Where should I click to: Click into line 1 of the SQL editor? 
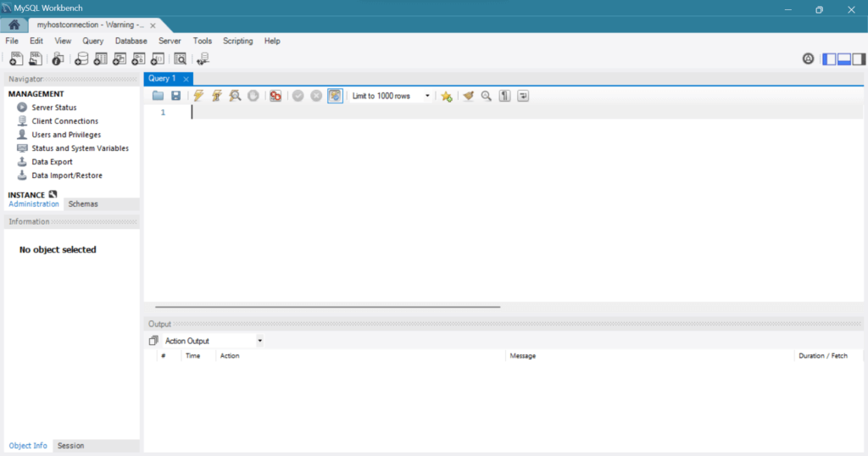pos(526,113)
